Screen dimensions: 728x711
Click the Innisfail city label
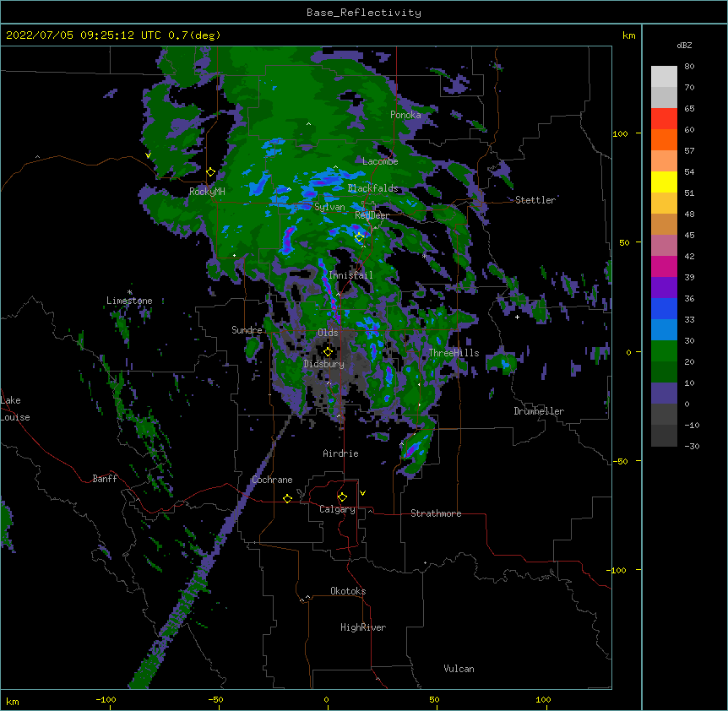(350, 275)
